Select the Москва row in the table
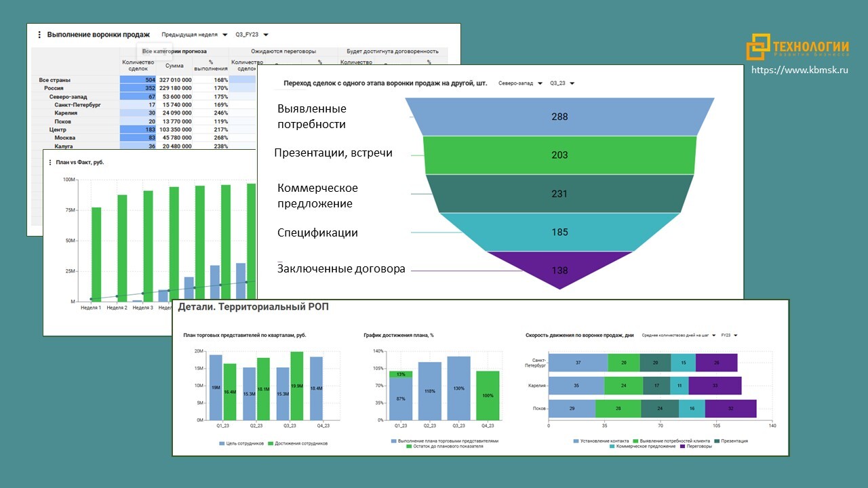Image resolution: width=868 pixels, height=488 pixels. [x=65, y=138]
